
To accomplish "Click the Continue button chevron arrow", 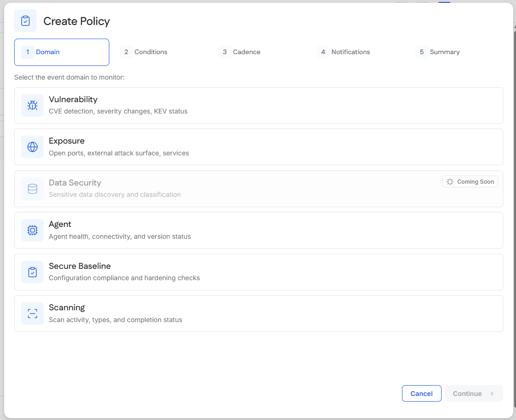I will pos(492,393).
